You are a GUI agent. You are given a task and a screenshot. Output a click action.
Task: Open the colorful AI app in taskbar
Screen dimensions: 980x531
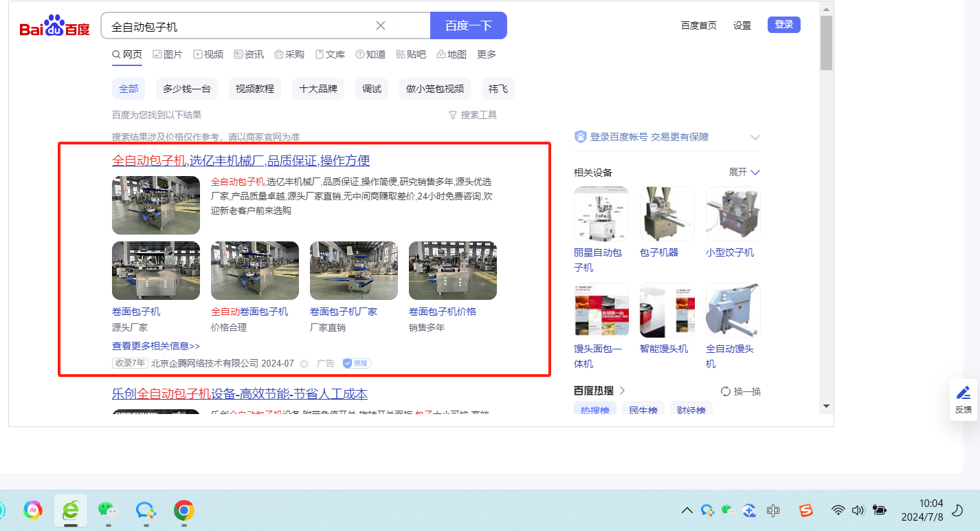click(x=33, y=510)
